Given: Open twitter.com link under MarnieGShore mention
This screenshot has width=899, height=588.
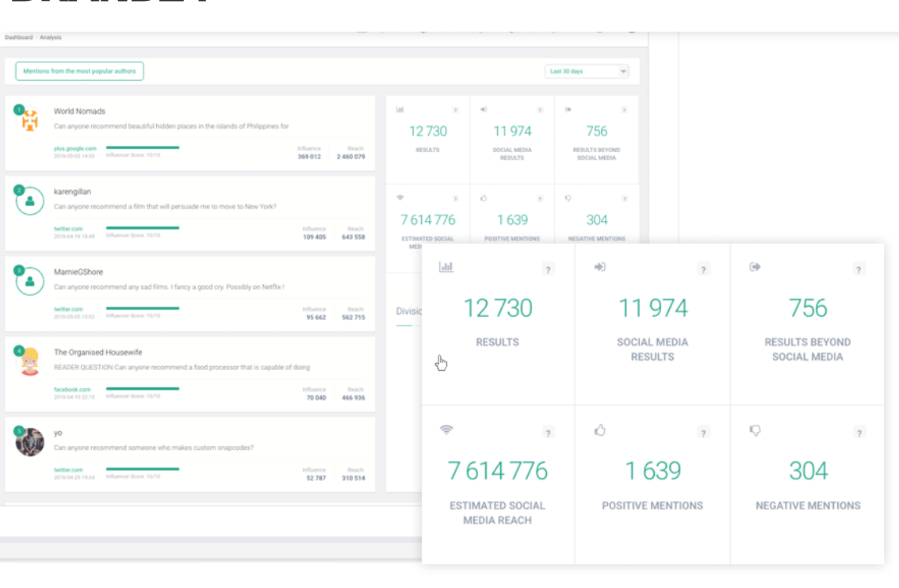Looking at the screenshot, I should tap(68, 309).
